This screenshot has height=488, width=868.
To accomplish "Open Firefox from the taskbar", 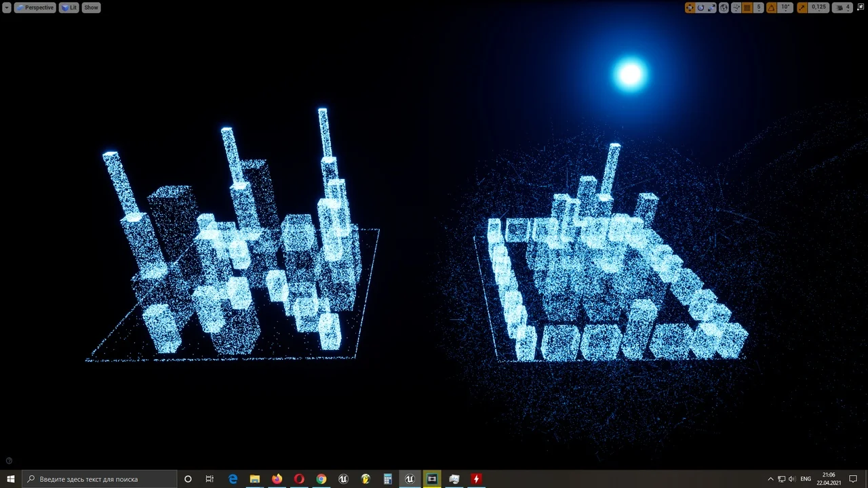I will [x=277, y=479].
